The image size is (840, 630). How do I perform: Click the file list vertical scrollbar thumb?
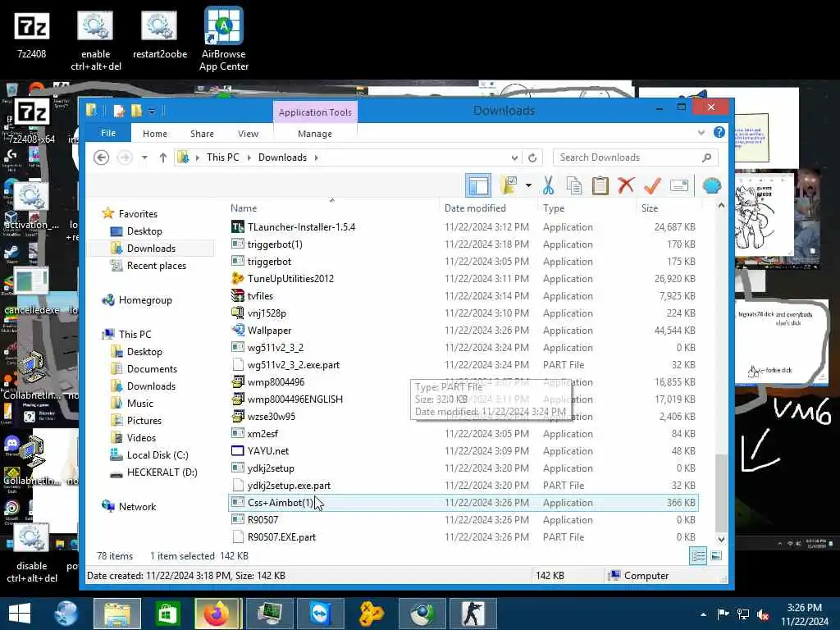click(721, 492)
